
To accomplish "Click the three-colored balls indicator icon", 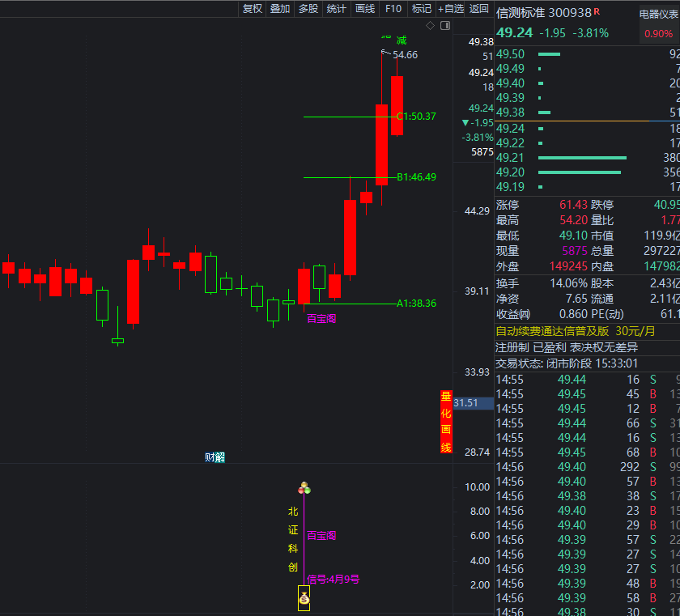I will pyautogui.click(x=304, y=488).
